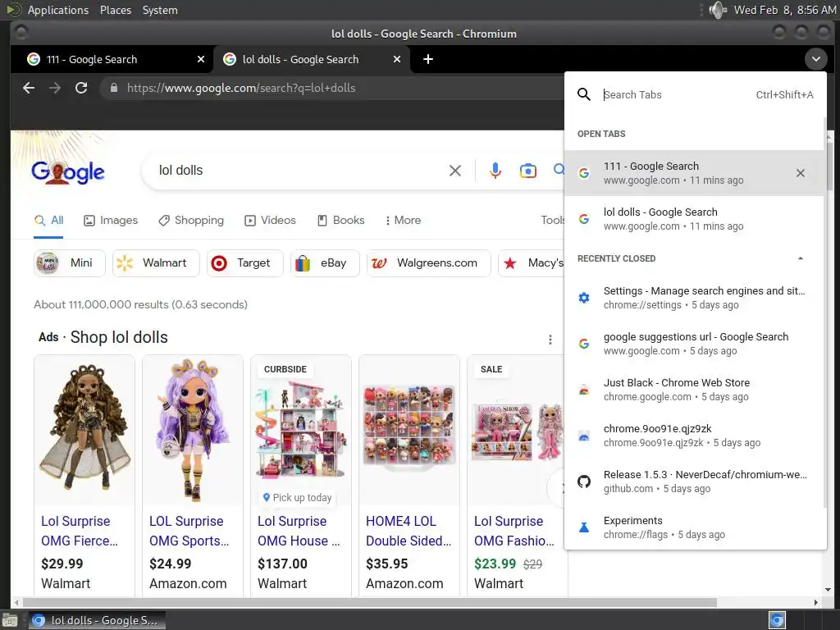Screen dimensions: 840x630
Task: Open 'LOL Surprise OMG Sports' product link
Action: [189, 531]
